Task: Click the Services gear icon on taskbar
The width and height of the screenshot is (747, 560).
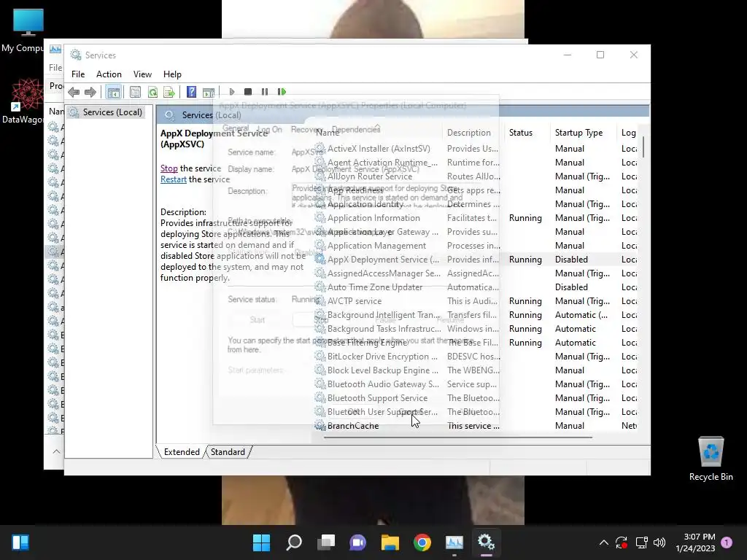Action: (487, 542)
